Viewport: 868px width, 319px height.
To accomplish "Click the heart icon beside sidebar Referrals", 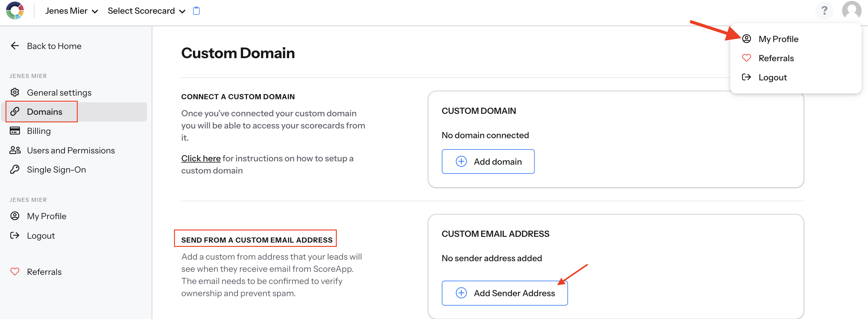I will tap(15, 271).
